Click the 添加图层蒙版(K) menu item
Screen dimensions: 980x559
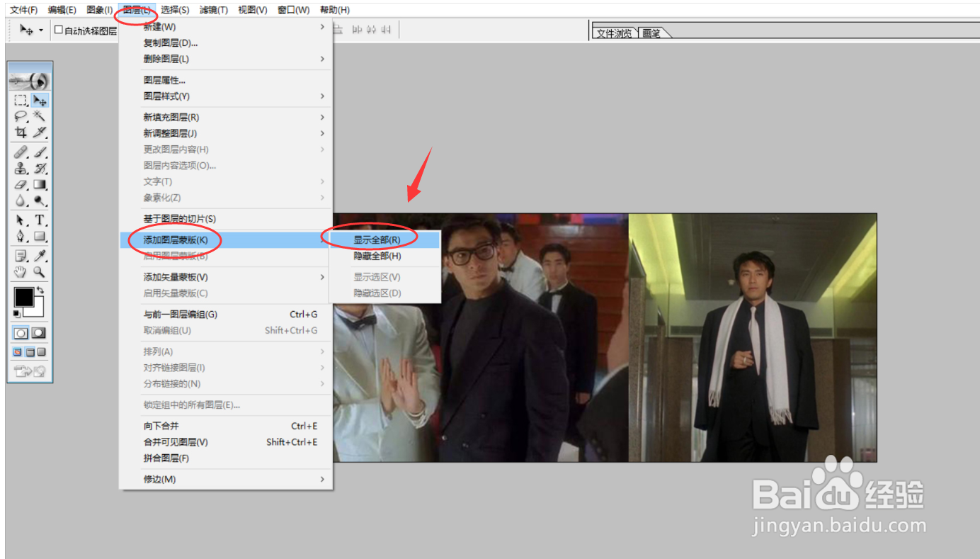225,240
